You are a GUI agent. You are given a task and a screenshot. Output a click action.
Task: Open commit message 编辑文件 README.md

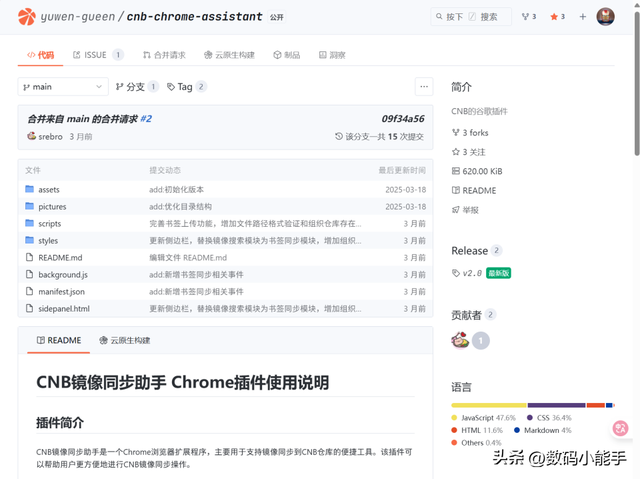pyautogui.click(x=188, y=257)
